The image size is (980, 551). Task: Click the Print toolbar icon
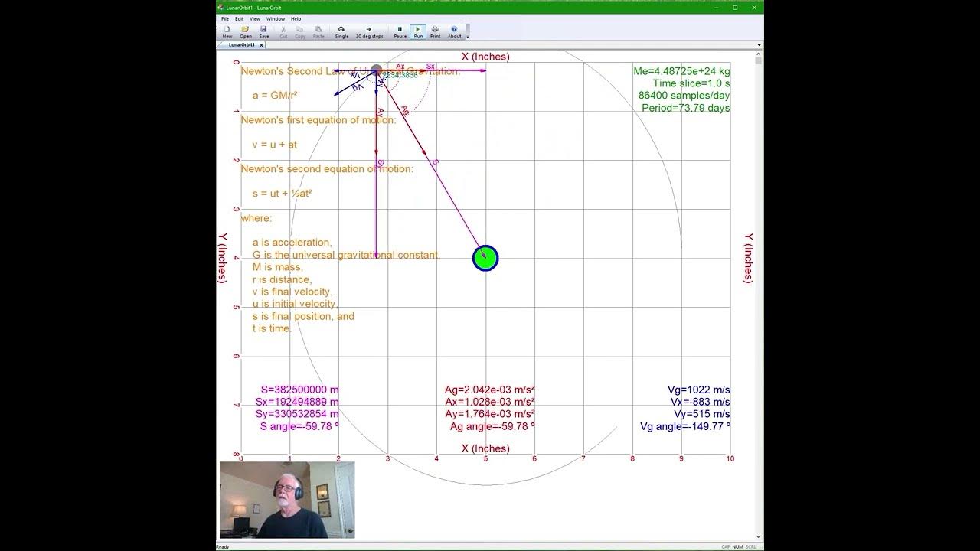click(435, 31)
